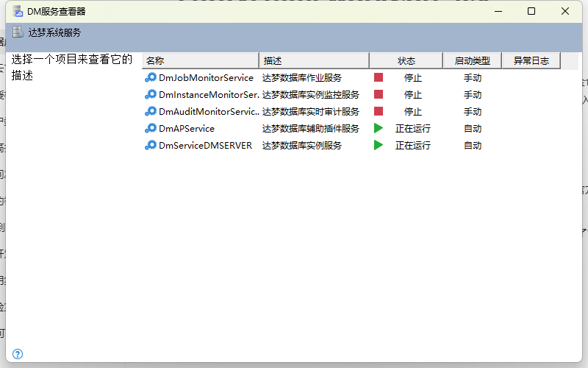The image size is (588, 368).
Task: Click description 达梦数据库实时审计服务
Action: [310, 112]
